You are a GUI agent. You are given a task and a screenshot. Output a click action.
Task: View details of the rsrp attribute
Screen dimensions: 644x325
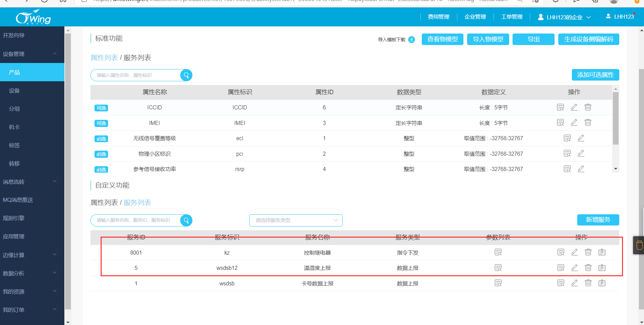pyautogui.click(x=567, y=169)
